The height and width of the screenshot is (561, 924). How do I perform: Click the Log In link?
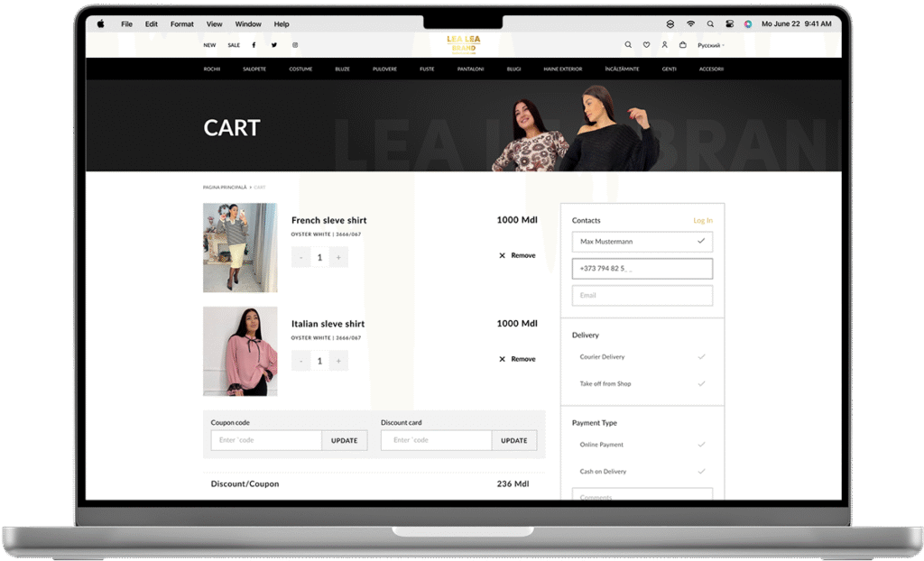coord(702,221)
